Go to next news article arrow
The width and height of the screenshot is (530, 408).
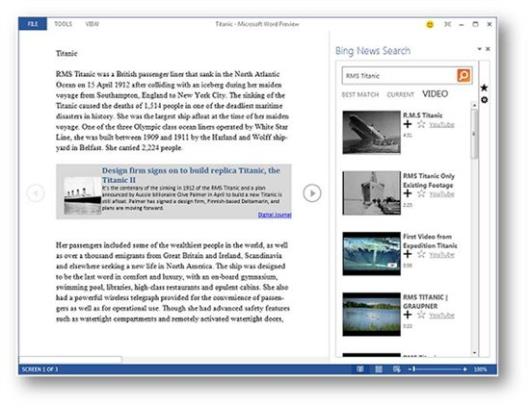click(312, 193)
